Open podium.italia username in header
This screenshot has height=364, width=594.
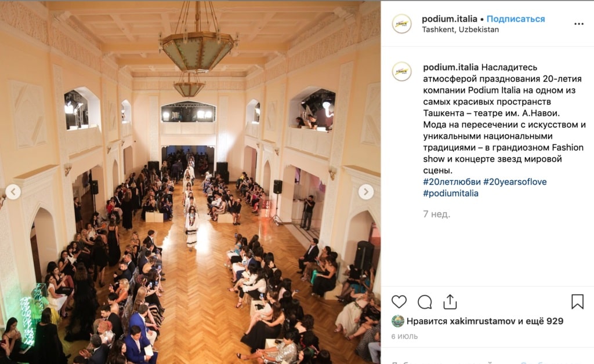[x=450, y=19]
